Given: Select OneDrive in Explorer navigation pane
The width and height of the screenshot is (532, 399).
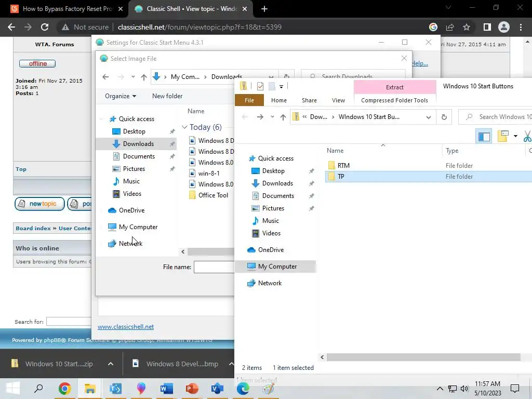Looking at the screenshot, I should [x=271, y=250].
